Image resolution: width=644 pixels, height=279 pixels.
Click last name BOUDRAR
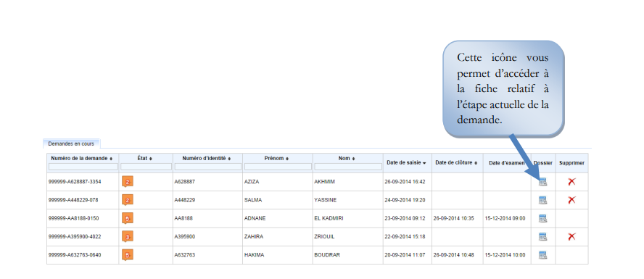pos(327,255)
